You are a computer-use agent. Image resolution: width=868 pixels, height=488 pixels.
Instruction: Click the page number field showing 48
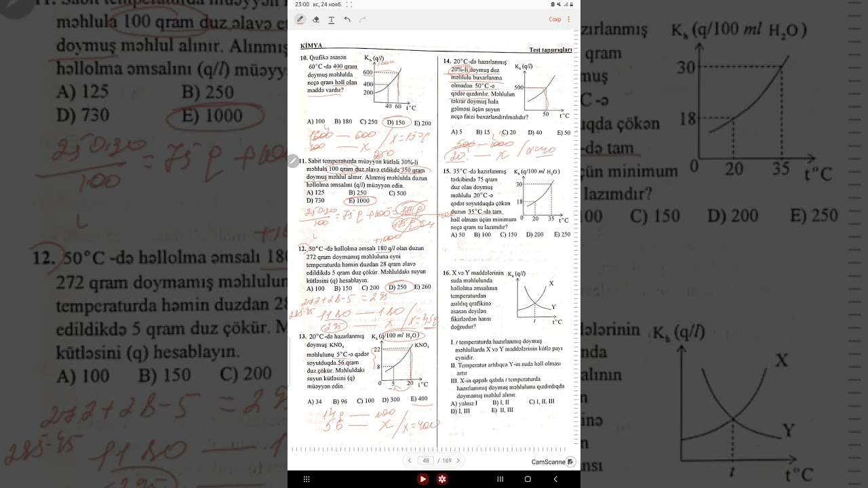pos(426,460)
